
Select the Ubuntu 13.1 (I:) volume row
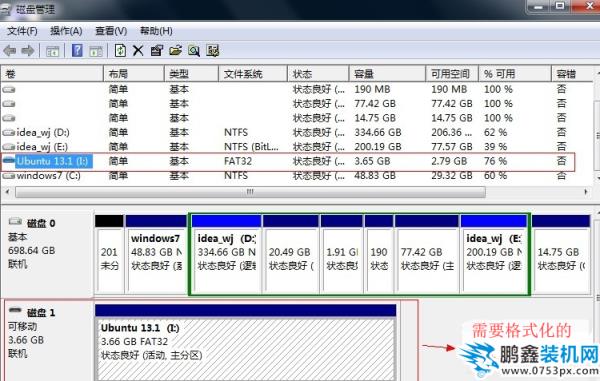tap(288, 161)
